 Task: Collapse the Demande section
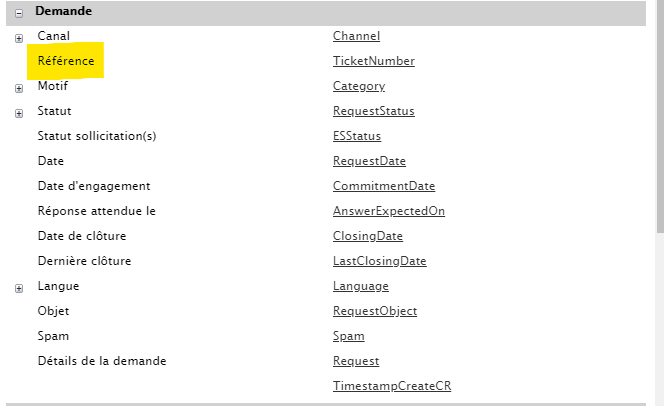pos(19,12)
